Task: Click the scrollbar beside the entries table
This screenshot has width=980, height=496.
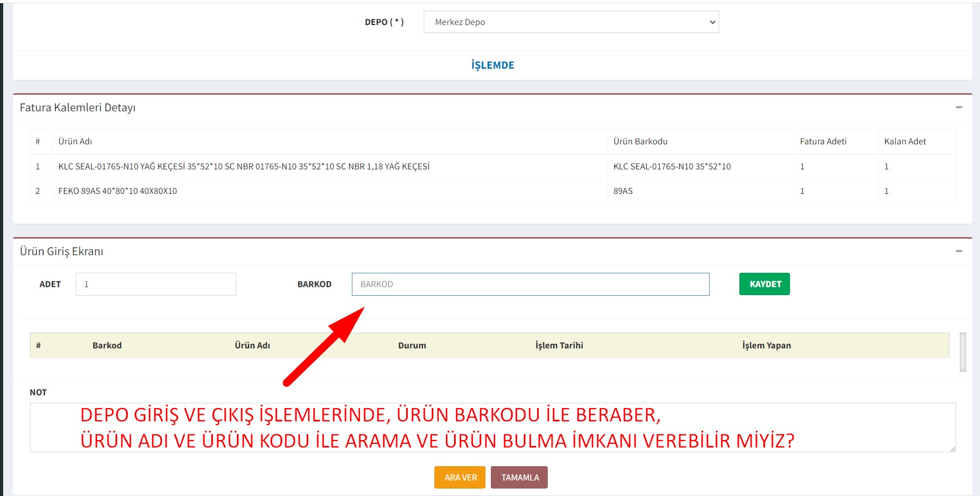Action: (x=962, y=352)
